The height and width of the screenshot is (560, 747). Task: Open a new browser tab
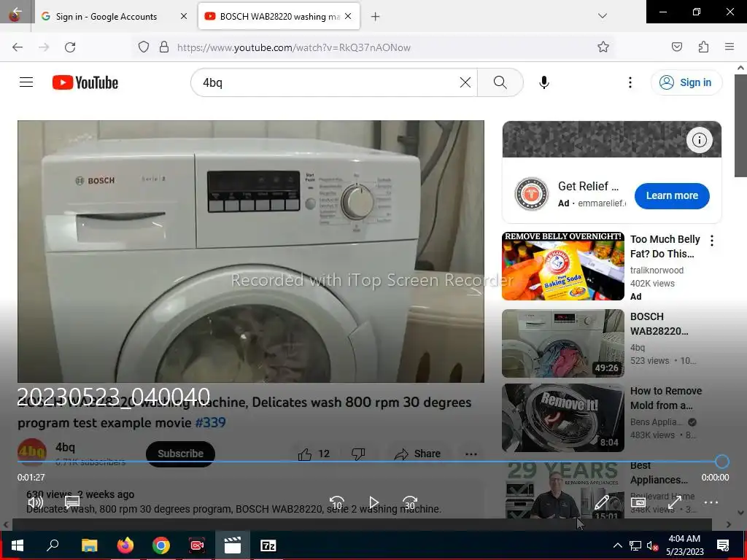(376, 17)
